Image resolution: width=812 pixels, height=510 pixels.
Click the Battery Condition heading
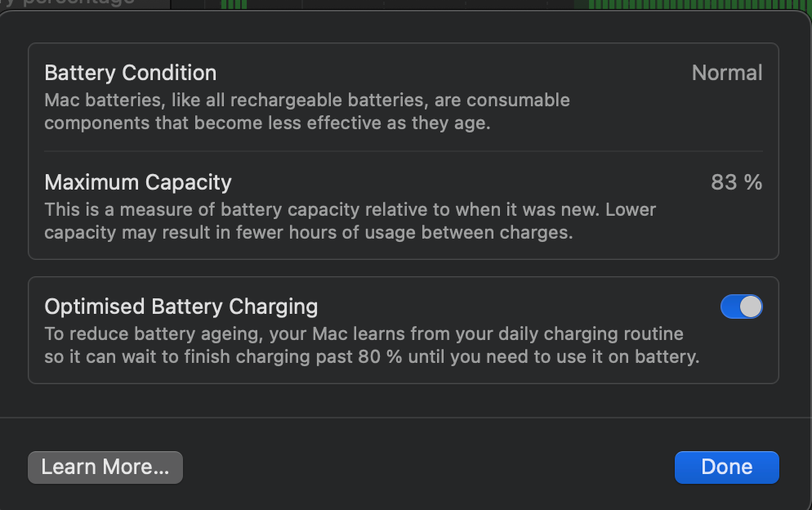(x=131, y=73)
